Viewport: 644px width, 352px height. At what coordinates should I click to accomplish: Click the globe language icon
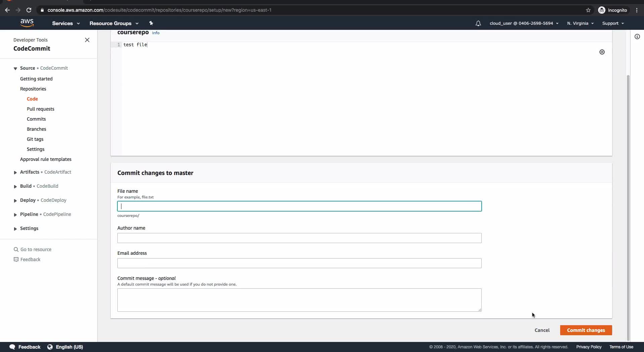(x=50, y=347)
